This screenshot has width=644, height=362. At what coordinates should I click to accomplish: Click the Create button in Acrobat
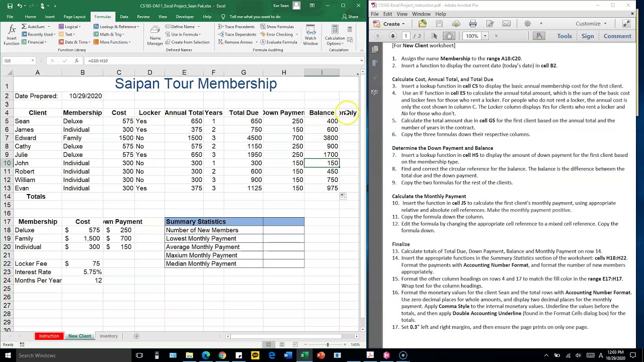[389, 24]
